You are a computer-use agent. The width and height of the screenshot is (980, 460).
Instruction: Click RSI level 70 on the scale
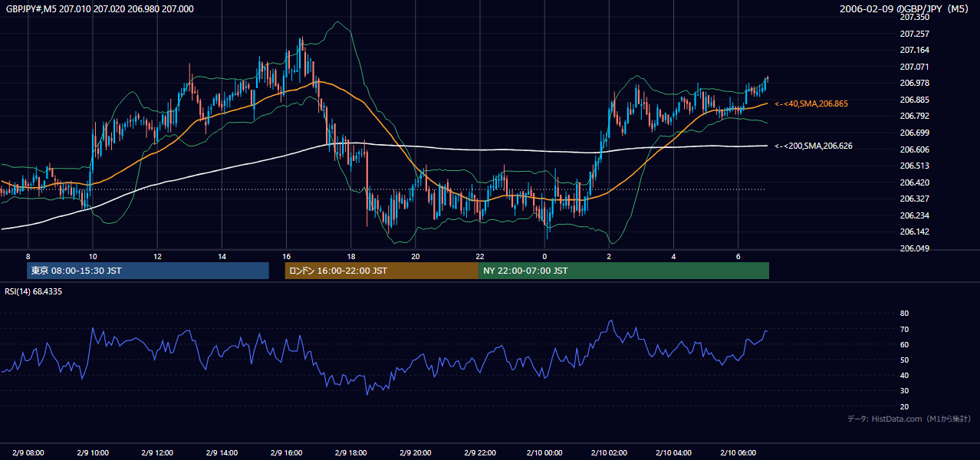pos(904,329)
